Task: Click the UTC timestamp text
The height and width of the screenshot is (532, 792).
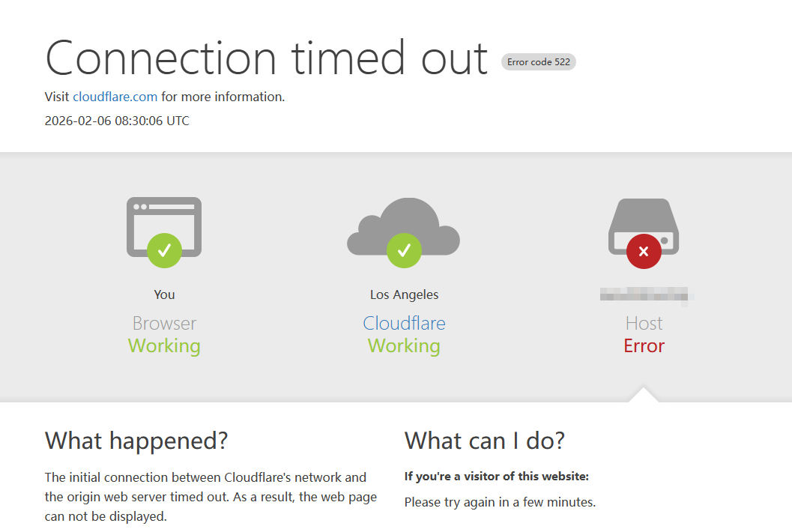Action: pos(117,121)
